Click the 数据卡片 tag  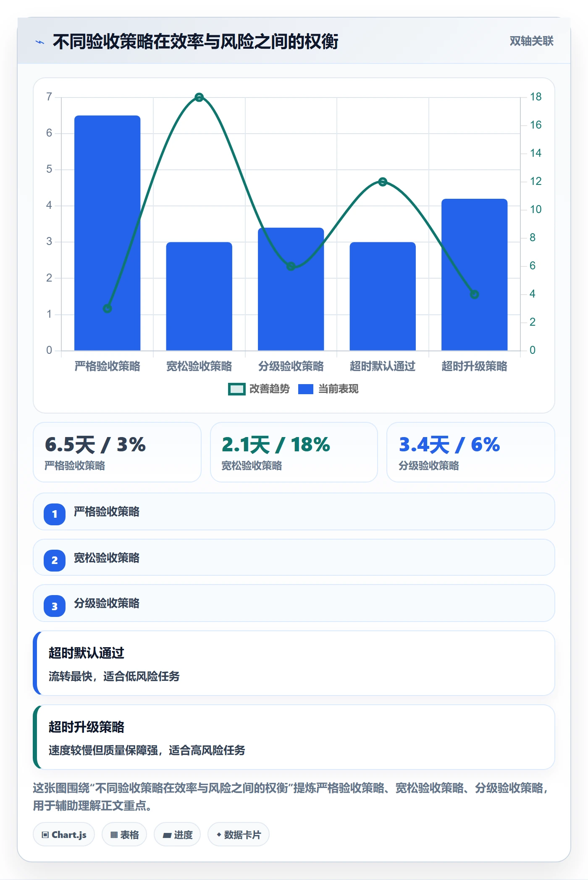[239, 835]
